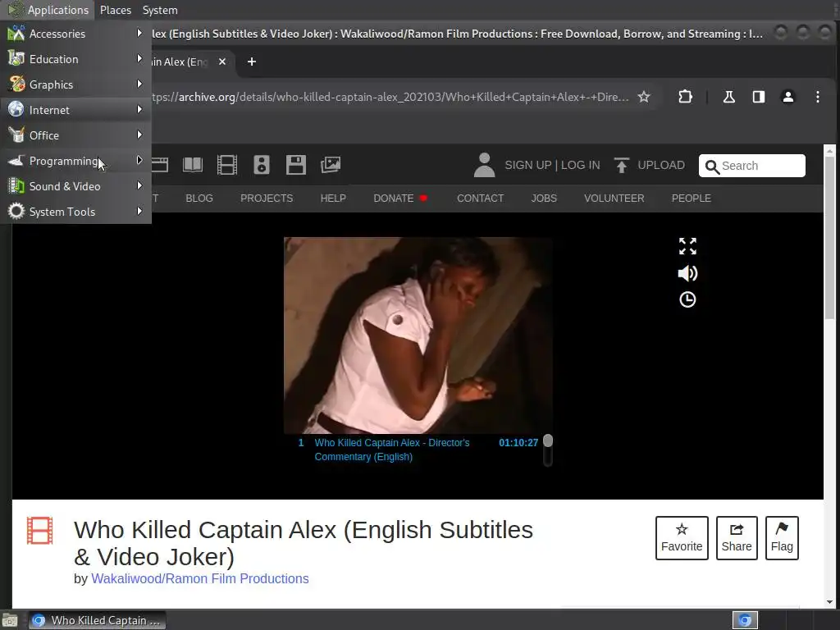Click the page scrollbar down arrow

829,602
